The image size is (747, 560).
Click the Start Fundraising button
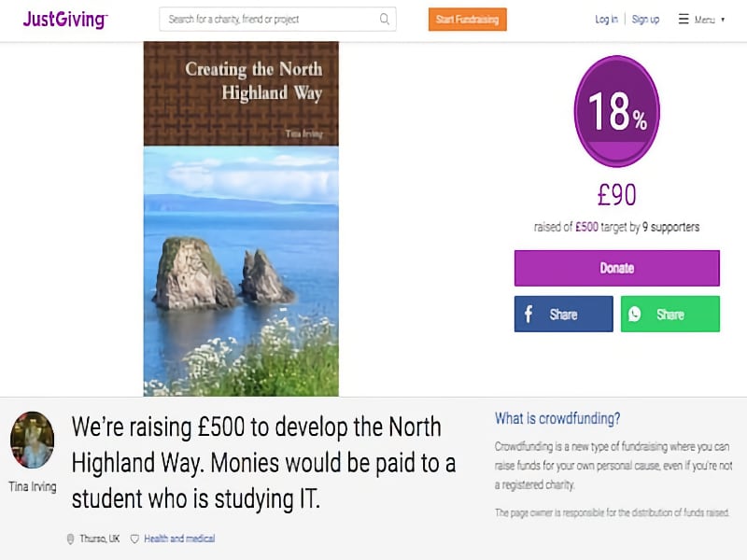[467, 19]
